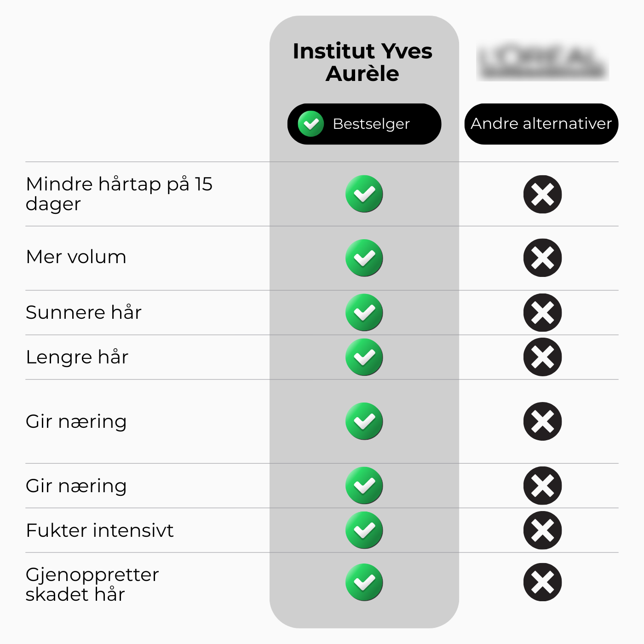Click the black X for Lengre hår
The height and width of the screenshot is (644, 644).
tap(542, 357)
